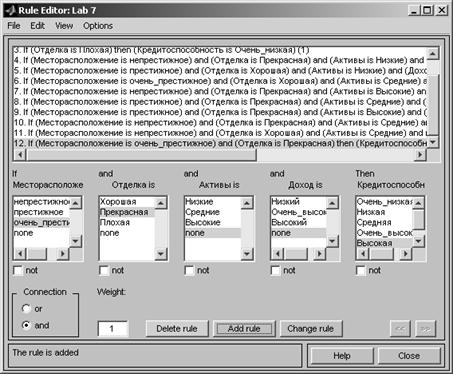The width and height of the screenshot is (453, 374).
Task: Select престижное in Месторасположение list
Action: (42, 212)
